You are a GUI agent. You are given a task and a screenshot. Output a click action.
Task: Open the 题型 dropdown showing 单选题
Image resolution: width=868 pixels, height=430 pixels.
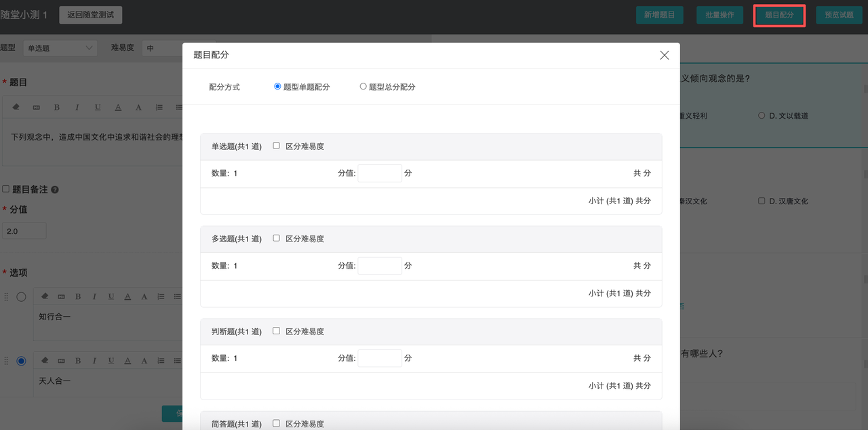click(x=60, y=48)
